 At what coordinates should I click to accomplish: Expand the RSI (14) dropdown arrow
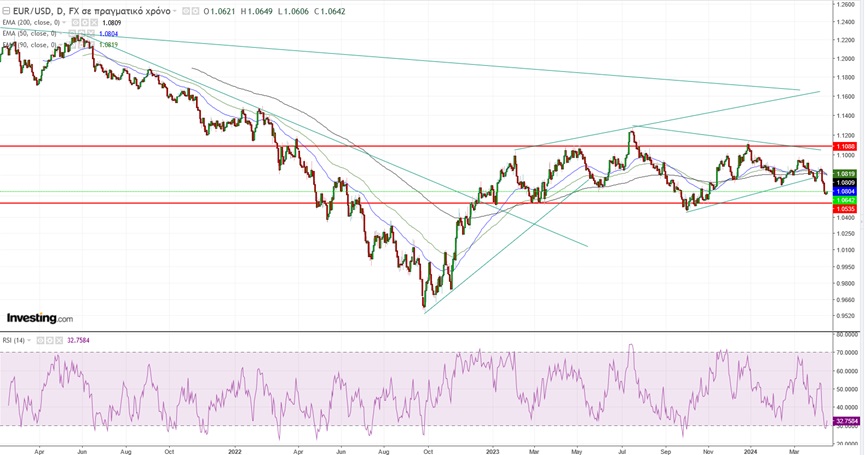click(29, 340)
